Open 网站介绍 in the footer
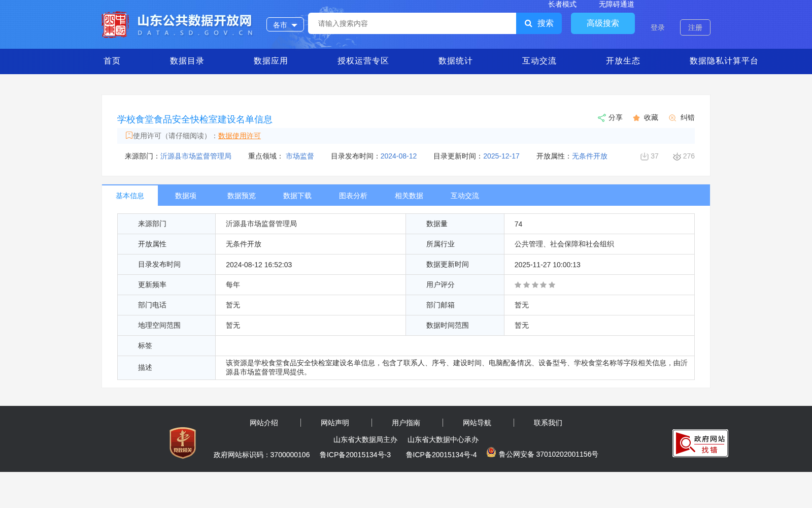 (x=264, y=423)
